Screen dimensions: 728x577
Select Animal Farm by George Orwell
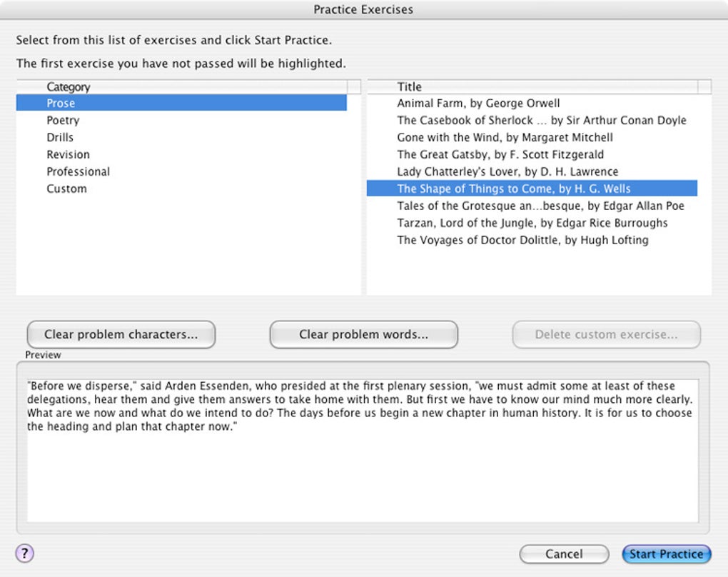click(478, 104)
